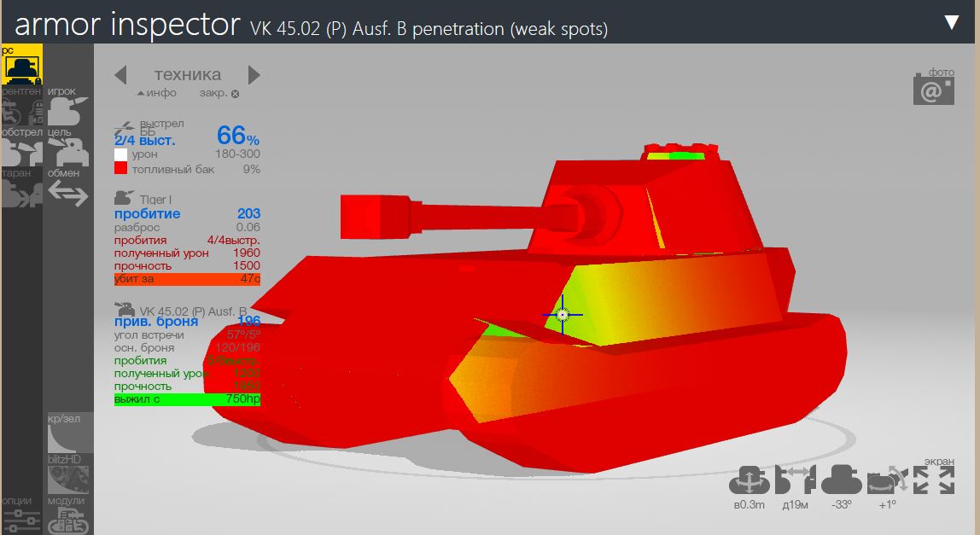
Task: Click the разброс 0.06 row
Action: (187, 228)
